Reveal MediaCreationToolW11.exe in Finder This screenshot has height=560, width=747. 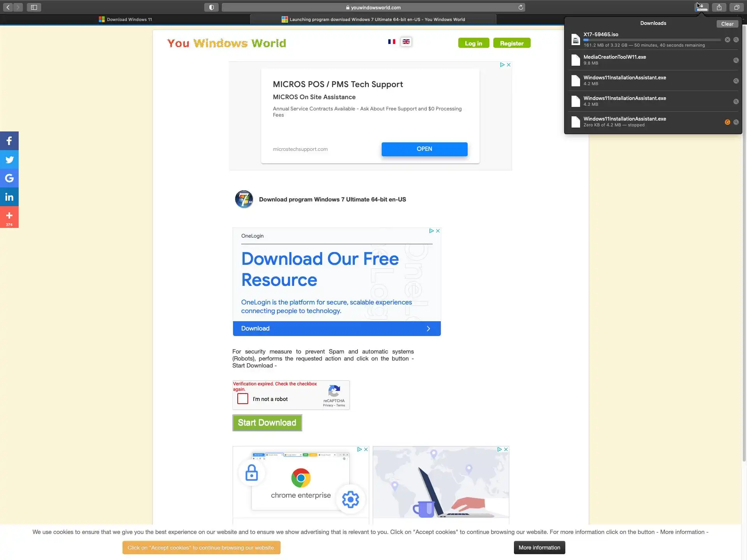pyautogui.click(x=736, y=60)
